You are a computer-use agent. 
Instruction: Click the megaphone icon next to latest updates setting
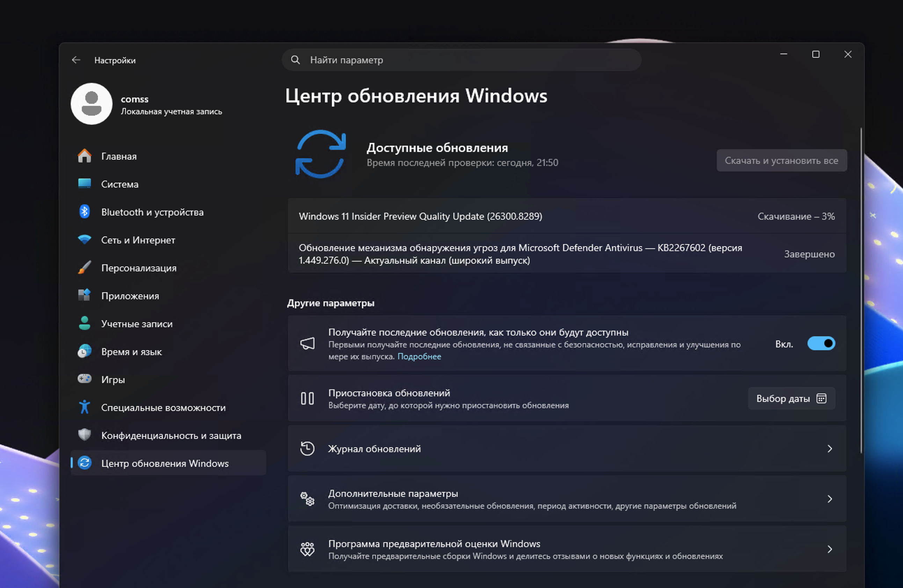[x=307, y=343]
